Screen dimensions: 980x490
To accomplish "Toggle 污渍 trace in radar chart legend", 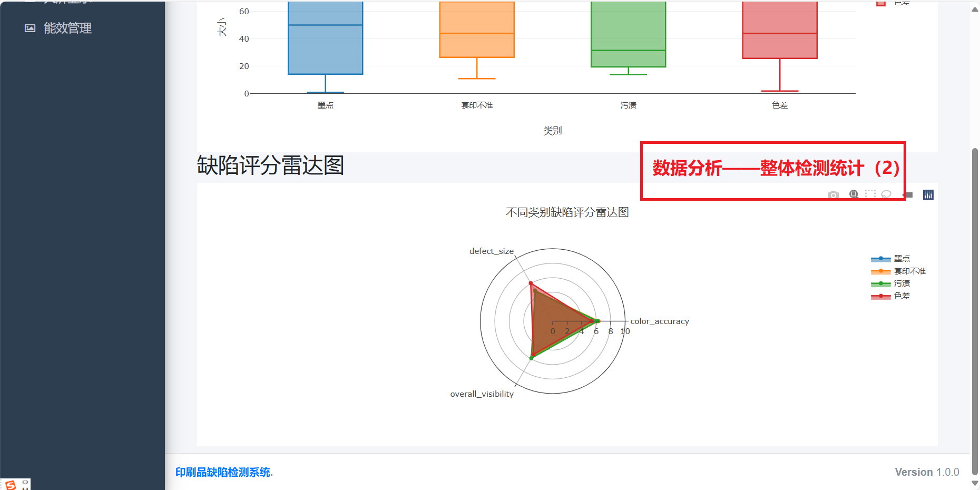I will pyautogui.click(x=890, y=283).
